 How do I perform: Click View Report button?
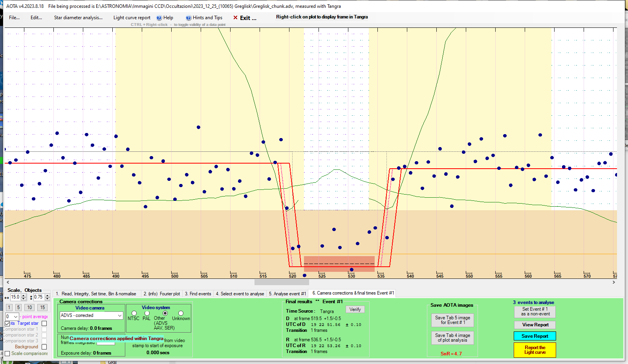click(535, 325)
